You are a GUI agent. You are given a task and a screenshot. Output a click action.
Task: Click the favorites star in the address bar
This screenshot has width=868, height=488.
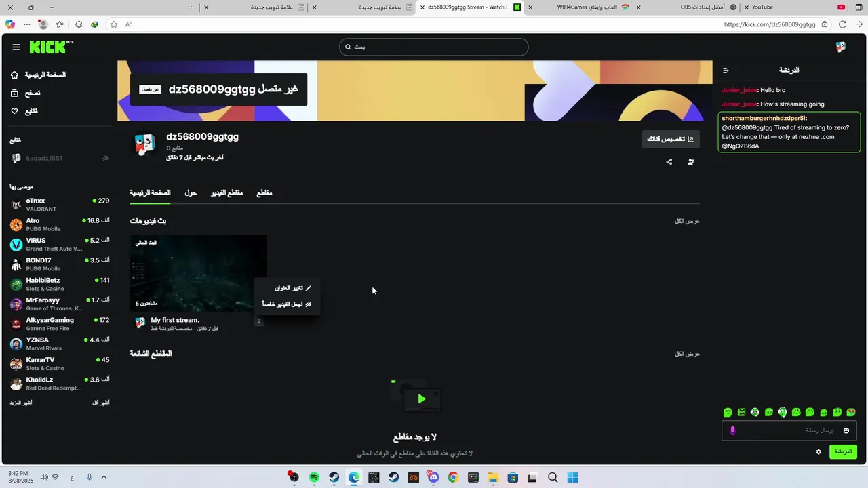113,24
